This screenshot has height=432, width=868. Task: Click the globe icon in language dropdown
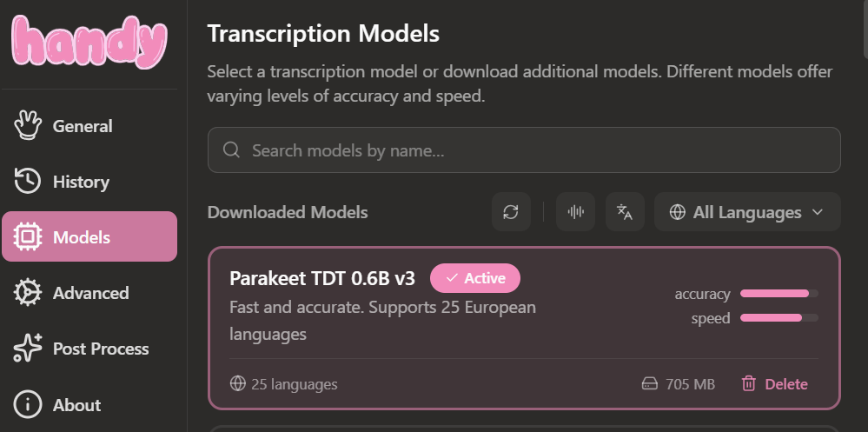677,212
